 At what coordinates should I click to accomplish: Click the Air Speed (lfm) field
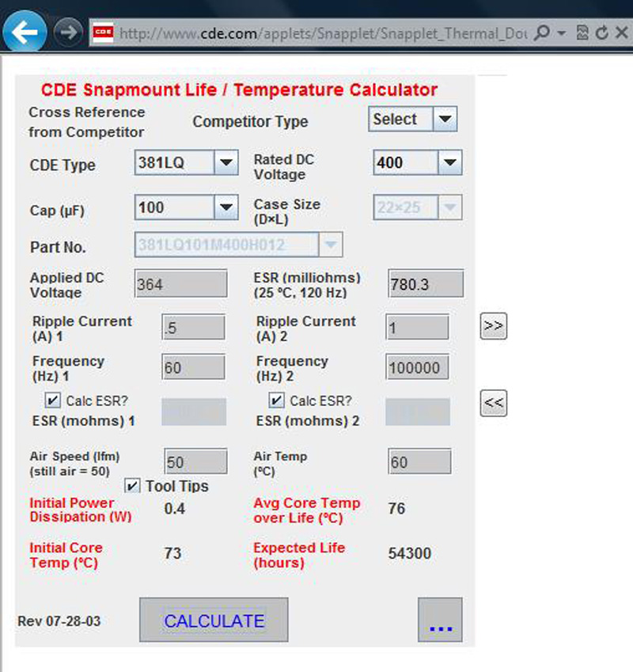[195, 461]
